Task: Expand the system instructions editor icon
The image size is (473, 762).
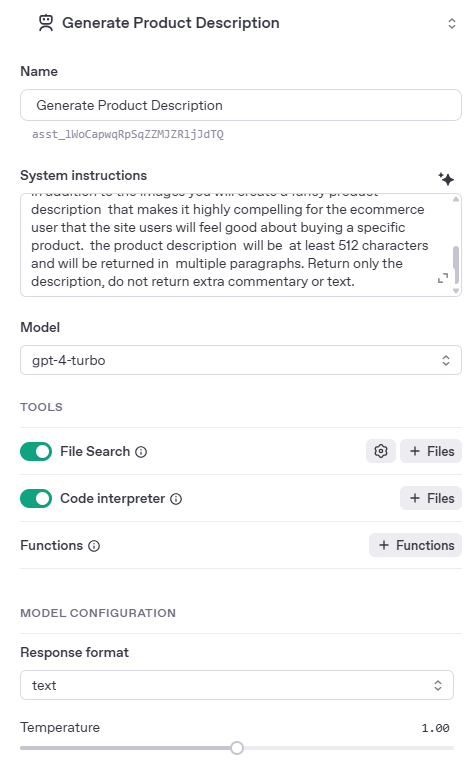Action: [x=442, y=278]
